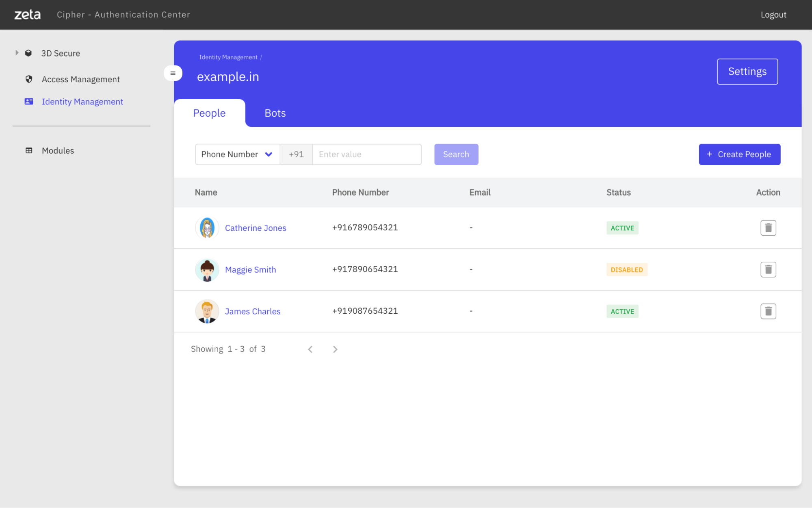Viewport: 812px width, 508px height.
Task: Click the Create People button
Action: pyautogui.click(x=739, y=154)
